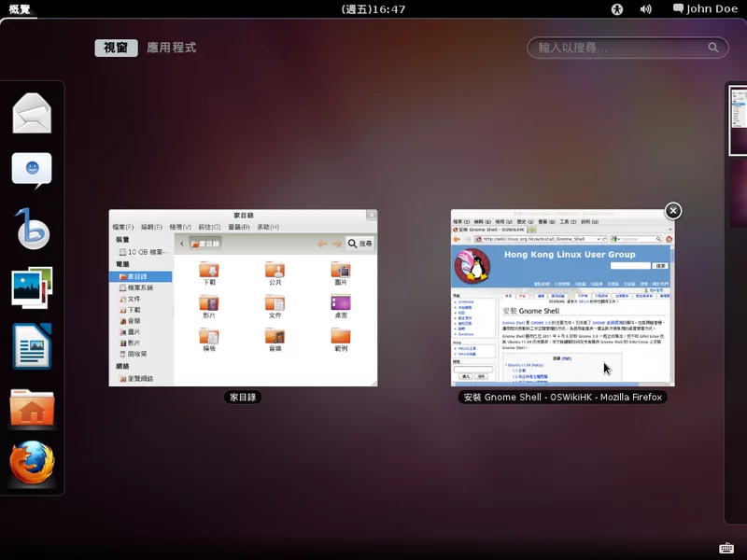Click the 概覽 activities button
The height and width of the screenshot is (560, 747).
19,9
